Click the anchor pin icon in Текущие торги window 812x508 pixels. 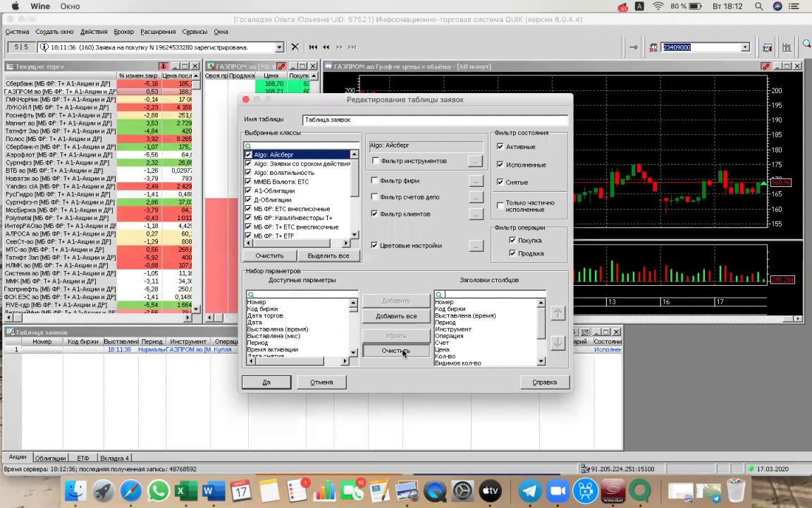click(x=163, y=66)
